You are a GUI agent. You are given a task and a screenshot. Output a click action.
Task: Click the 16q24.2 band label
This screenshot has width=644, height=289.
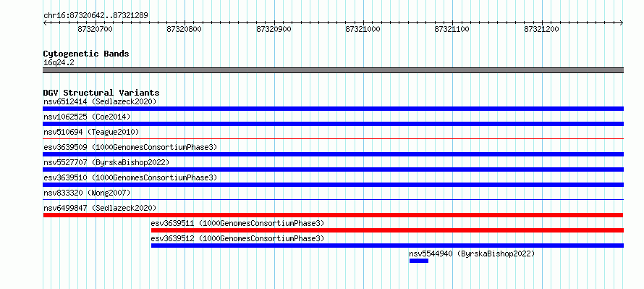59,63
